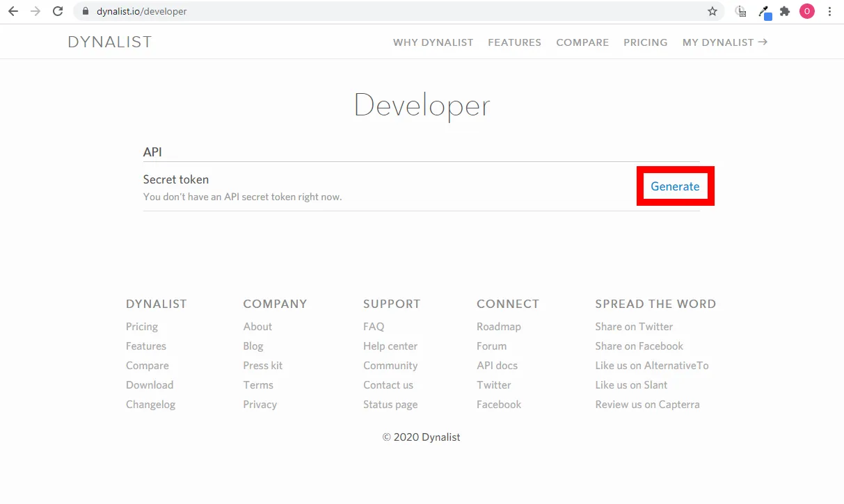Click the browser back arrow
The image size is (844, 504).
[13, 11]
